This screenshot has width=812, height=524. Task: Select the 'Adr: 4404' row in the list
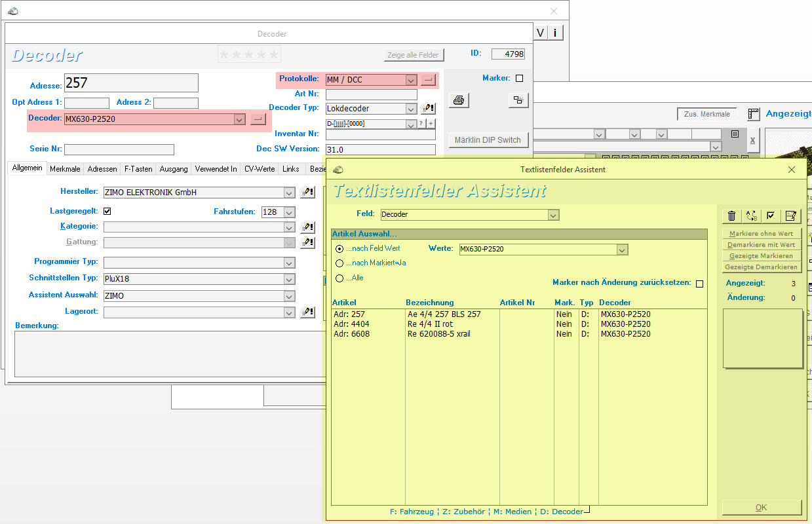click(519, 324)
